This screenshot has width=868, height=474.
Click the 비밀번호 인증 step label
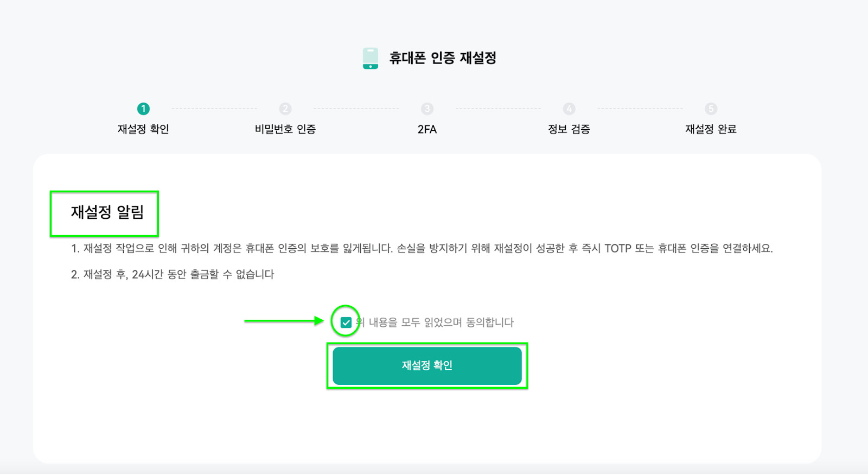[x=285, y=129]
